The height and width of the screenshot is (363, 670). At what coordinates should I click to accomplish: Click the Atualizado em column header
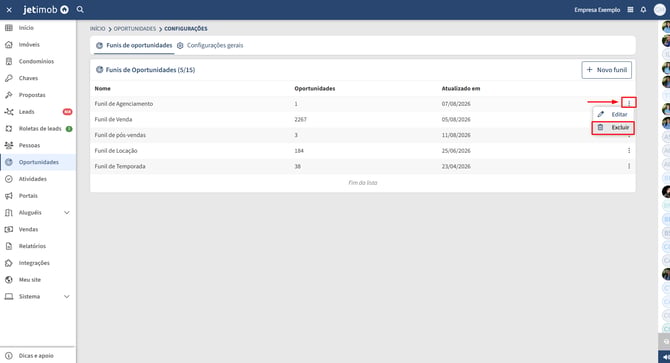tap(461, 88)
